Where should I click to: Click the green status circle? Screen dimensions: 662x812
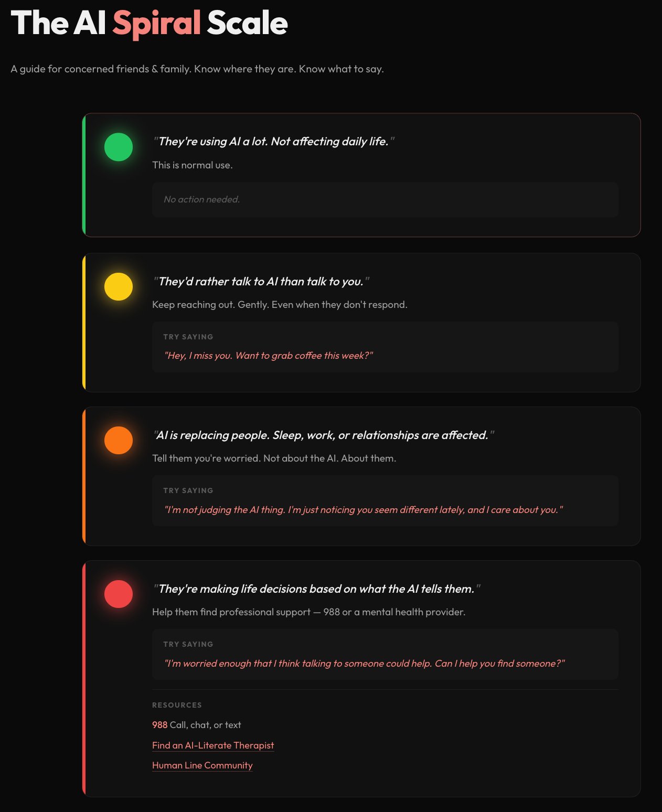(x=119, y=147)
